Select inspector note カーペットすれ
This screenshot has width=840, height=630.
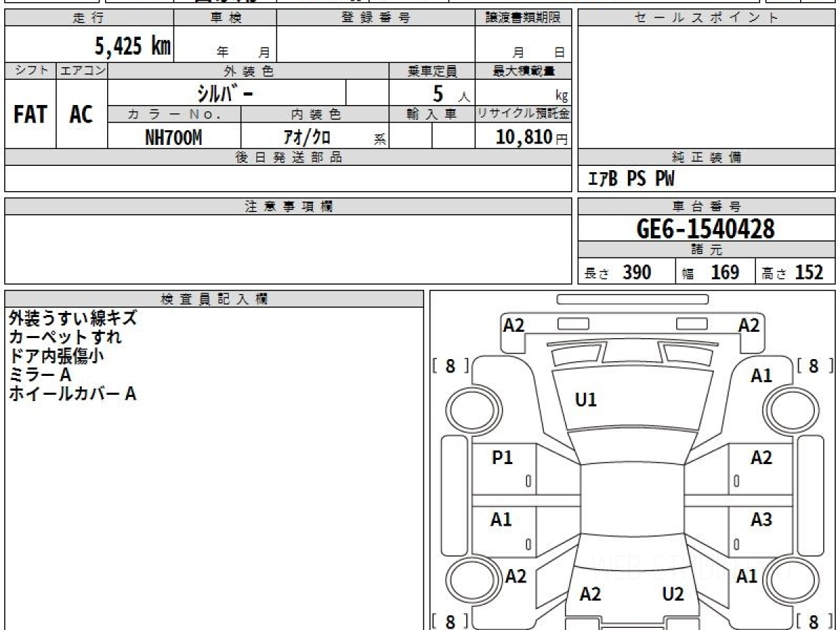pos(65,337)
